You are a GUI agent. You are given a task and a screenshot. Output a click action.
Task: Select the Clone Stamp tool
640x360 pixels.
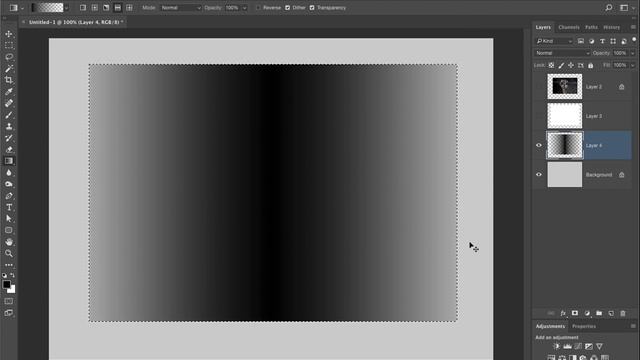[9, 126]
